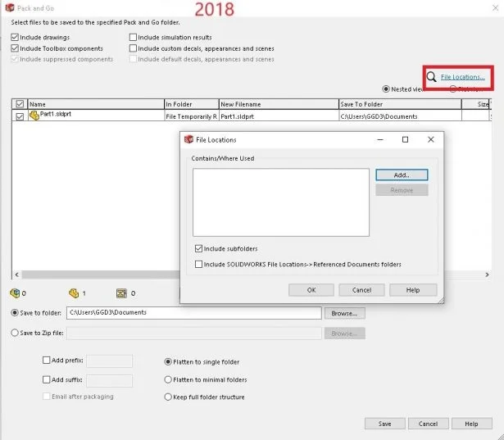Click the Save To Folder column header
This screenshot has width=504, height=440.
[x=400, y=104]
